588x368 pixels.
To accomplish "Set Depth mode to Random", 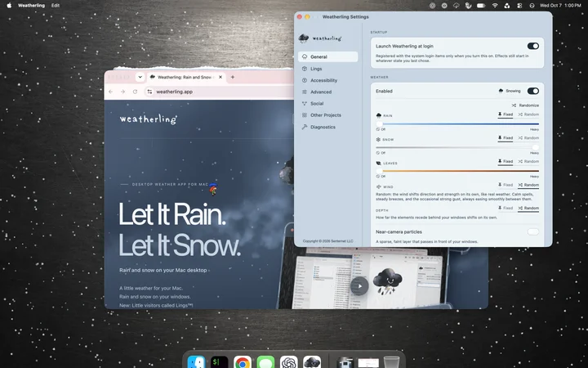I will click(528, 208).
